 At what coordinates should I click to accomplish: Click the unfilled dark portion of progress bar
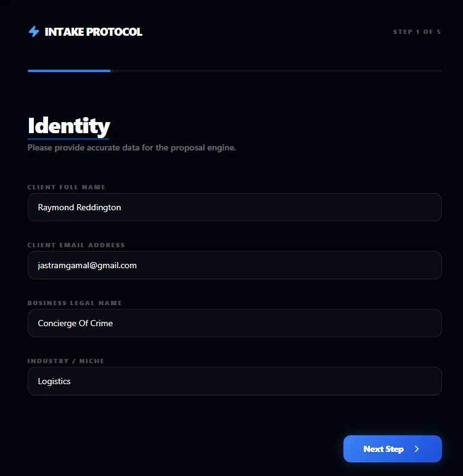coord(276,71)
